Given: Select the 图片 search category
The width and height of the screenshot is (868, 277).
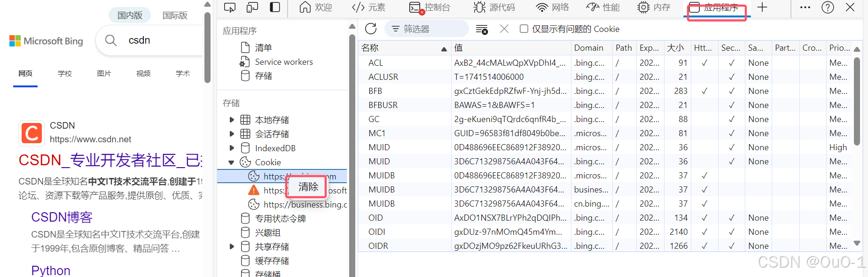Looking at the screenshot, I should pos(104,74).
